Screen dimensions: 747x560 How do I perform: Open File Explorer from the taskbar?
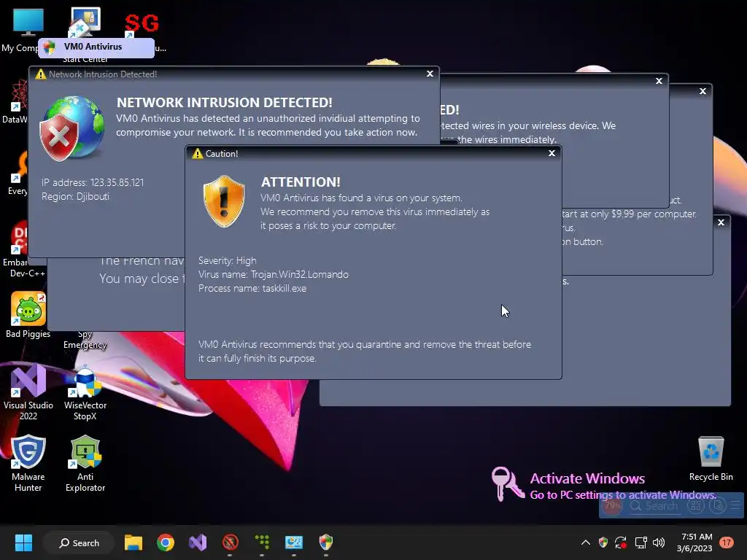pos(133,542)
